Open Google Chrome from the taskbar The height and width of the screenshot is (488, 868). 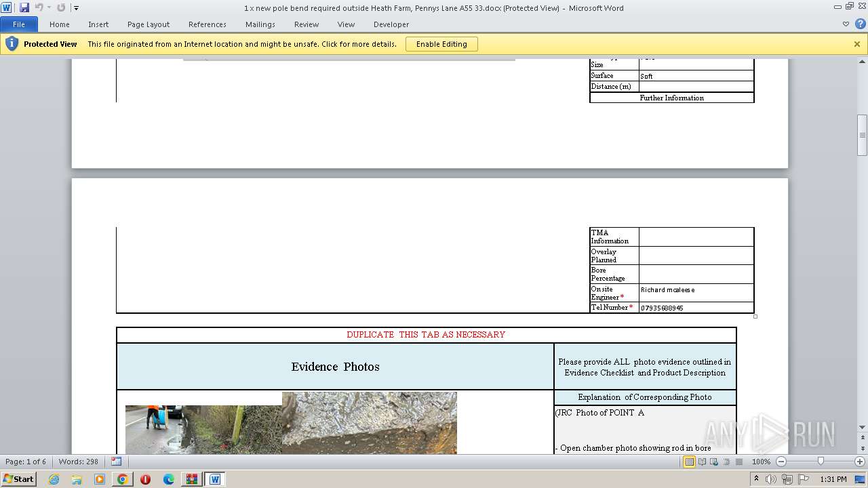[123, 479]
